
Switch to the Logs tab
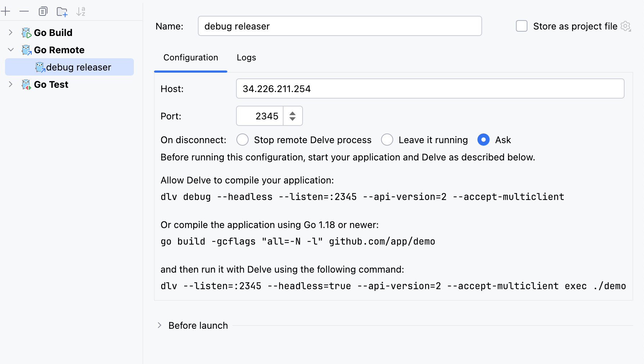coord(246,58)
